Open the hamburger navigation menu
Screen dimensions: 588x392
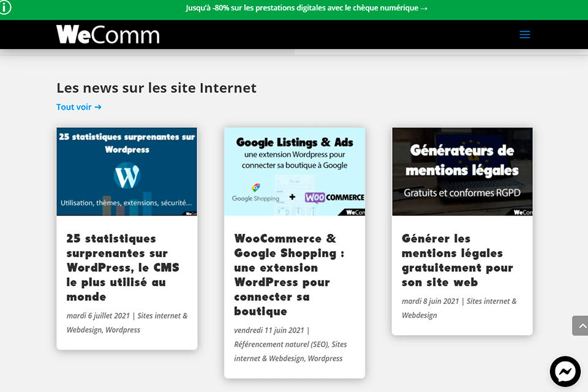pos(525,34)
